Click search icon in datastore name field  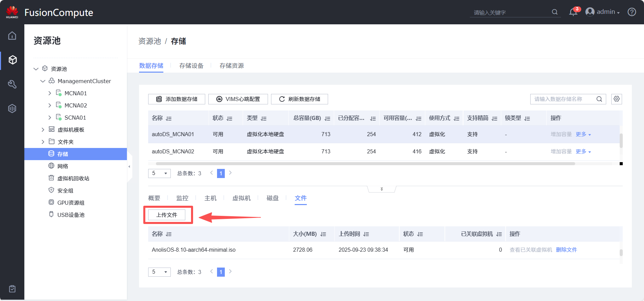point(599,99)
